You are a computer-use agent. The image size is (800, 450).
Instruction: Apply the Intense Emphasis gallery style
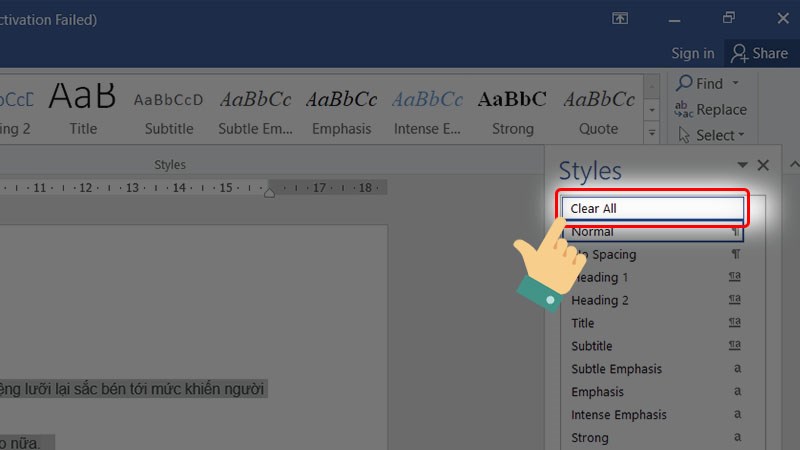[x=427, y=110]
